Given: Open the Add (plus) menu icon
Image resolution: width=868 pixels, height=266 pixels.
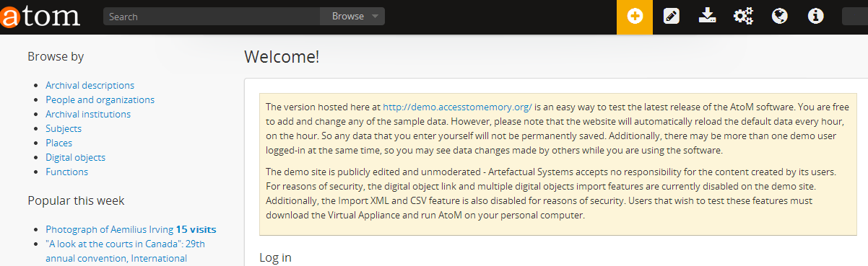Looking at the screenshot, I should click(x=635, y=17).
